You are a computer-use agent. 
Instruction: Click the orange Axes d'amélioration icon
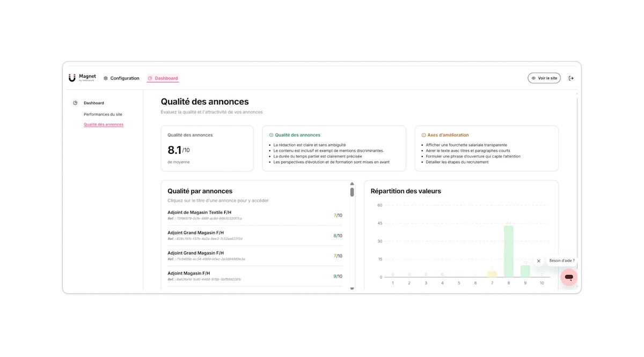point(423,135)
